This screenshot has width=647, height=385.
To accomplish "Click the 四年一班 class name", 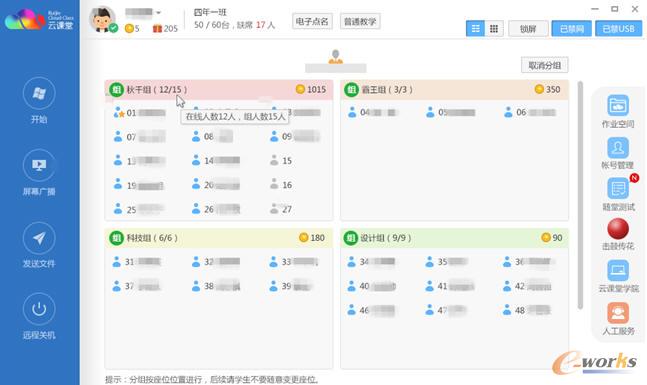I will 210,12.
